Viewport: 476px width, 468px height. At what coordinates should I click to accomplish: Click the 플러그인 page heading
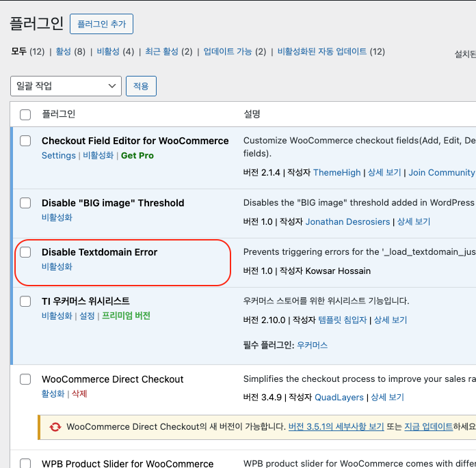click(37, 23)
